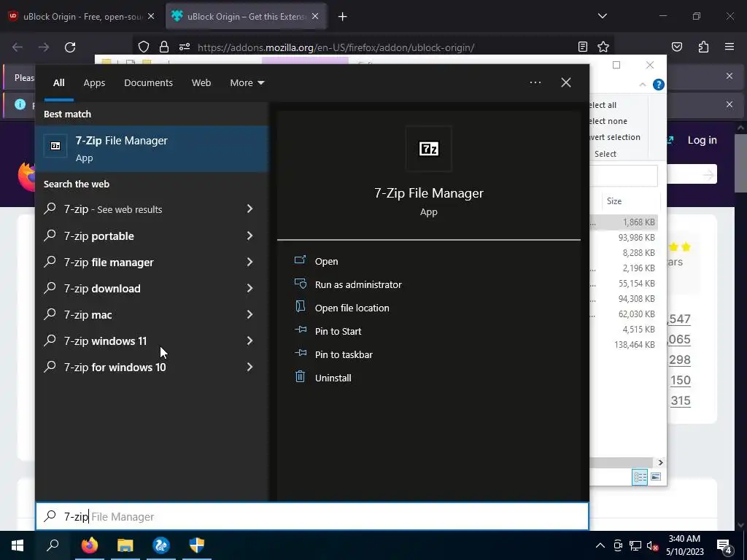Open the blue globe app on taskbar
This screenshot has width=747, height=560.
[161, 545]
